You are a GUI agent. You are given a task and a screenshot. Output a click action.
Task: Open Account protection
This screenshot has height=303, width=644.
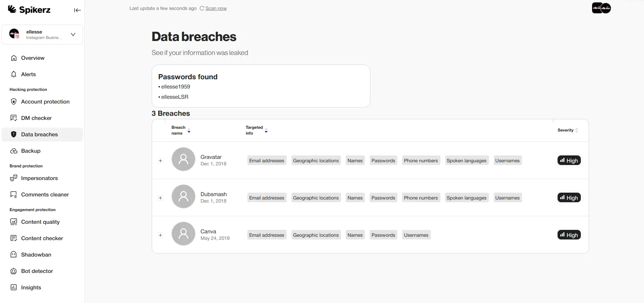45,102
